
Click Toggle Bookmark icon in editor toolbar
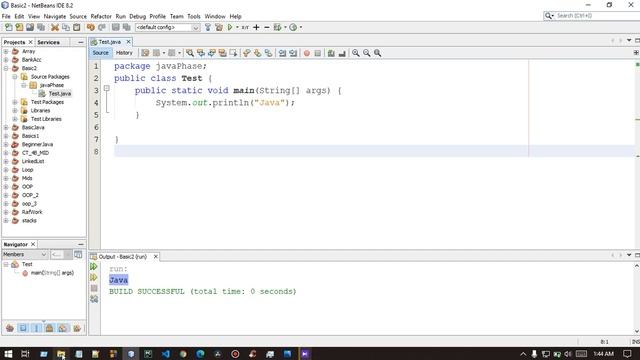(268, 53)
